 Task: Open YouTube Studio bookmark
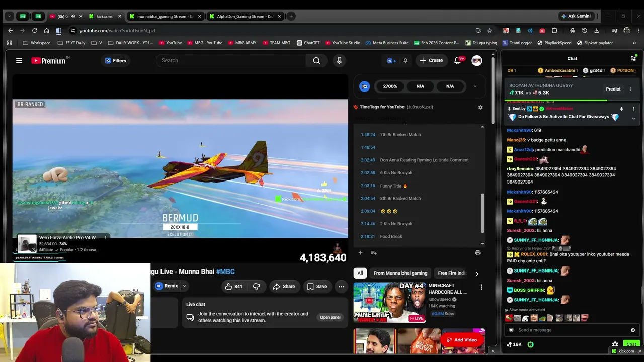[x=343, y=43]
